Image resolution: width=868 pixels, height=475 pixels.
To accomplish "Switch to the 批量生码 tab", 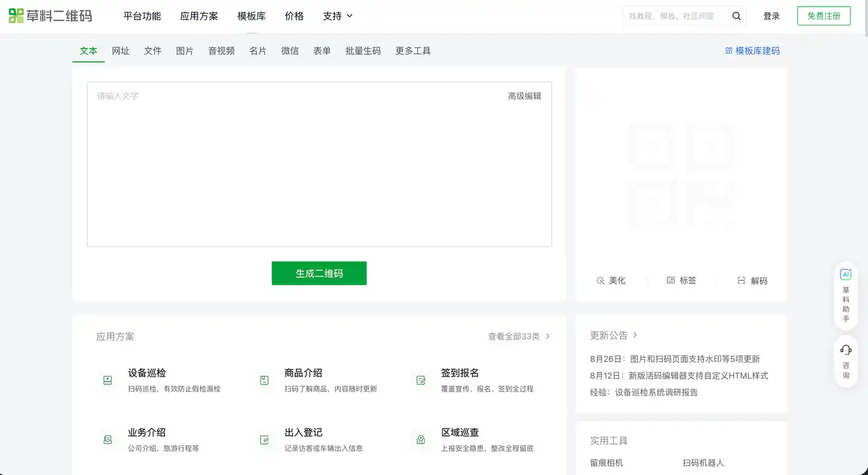I will point(363,51).
